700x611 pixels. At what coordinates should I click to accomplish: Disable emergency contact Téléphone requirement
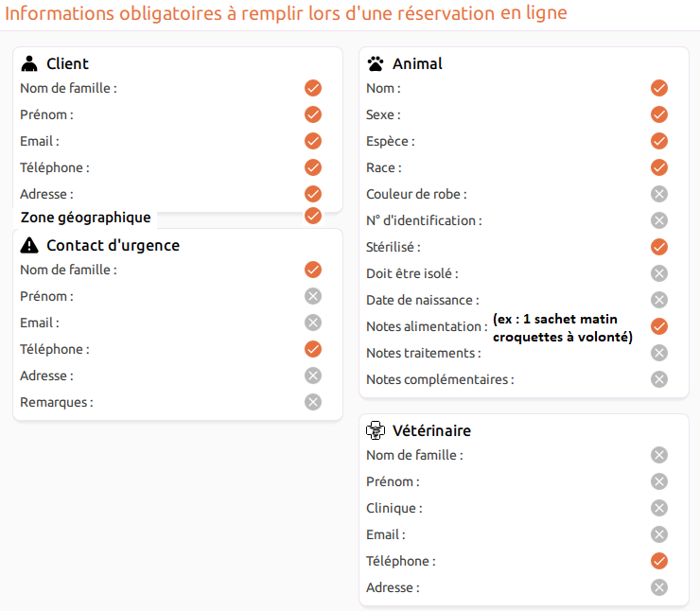313,349
